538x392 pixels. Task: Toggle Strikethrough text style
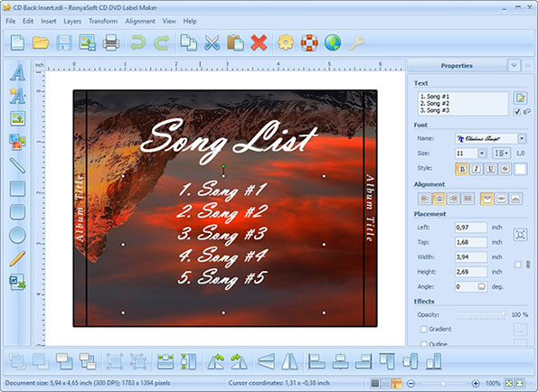pos(505,169)
